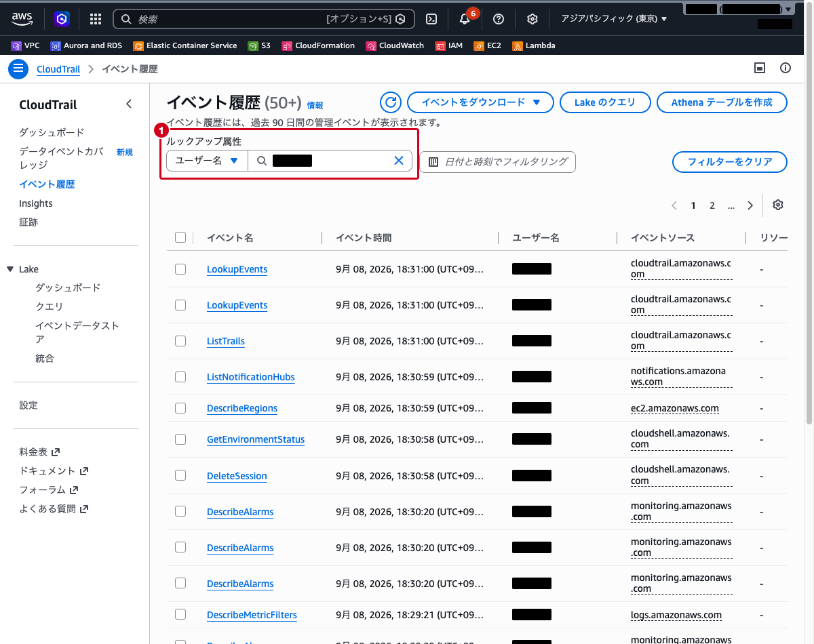The width and height of the screenshot is (814, 644).
Task: Open ドキュメント external link
Action: click(x=54, y=470)
